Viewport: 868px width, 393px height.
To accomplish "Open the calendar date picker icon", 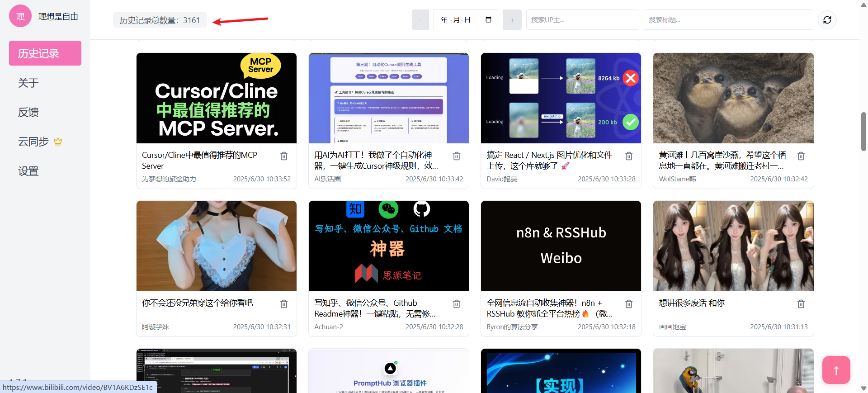I will 488,19.
